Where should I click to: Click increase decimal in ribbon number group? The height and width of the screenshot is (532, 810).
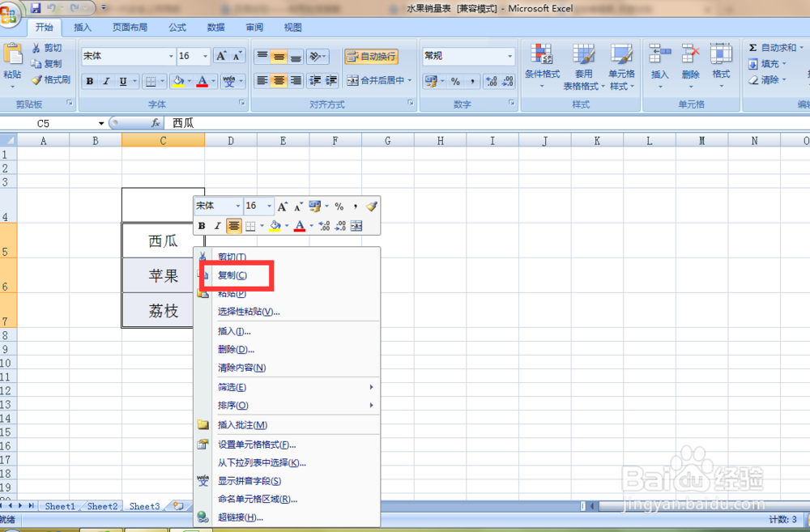tap(492, 81)
